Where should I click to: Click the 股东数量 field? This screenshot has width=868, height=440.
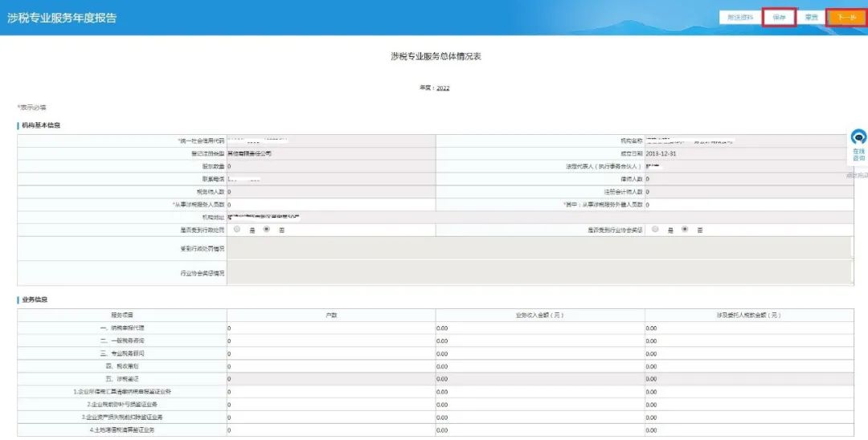pos(331,166)
